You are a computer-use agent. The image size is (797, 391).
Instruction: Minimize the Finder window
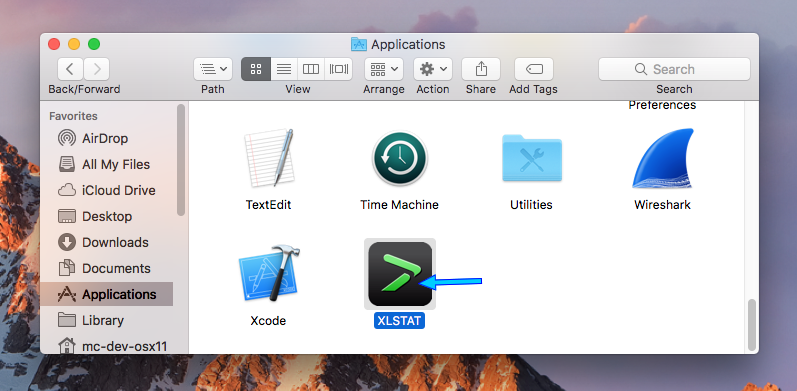click(74, 44)
